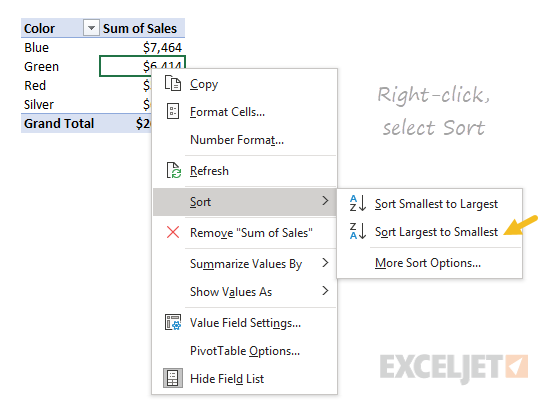The height and width of the screenshot is (406, 548).
Task: Click the Z-A descending sort icon
Action: (358, 231)
